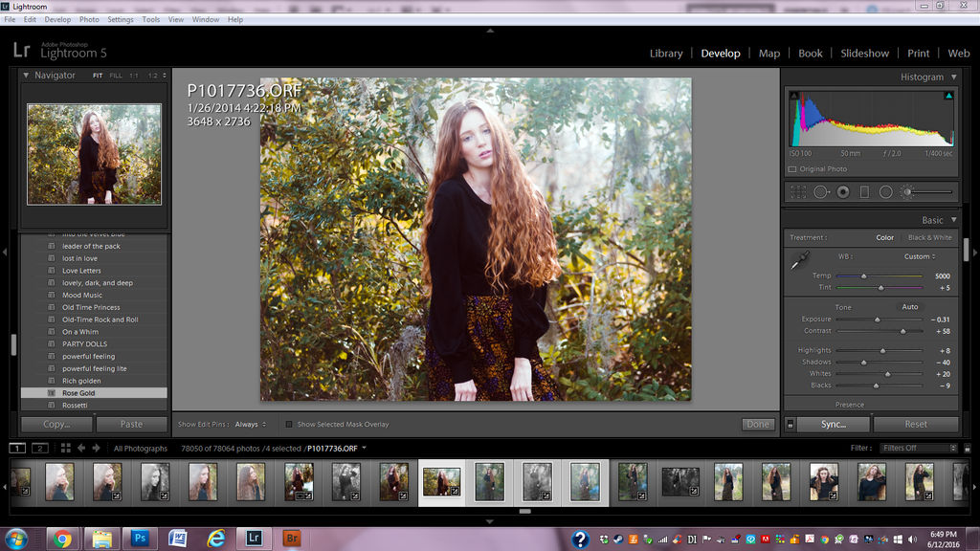Check Show Selected Mask Overlay

click(x=289, y=424)
